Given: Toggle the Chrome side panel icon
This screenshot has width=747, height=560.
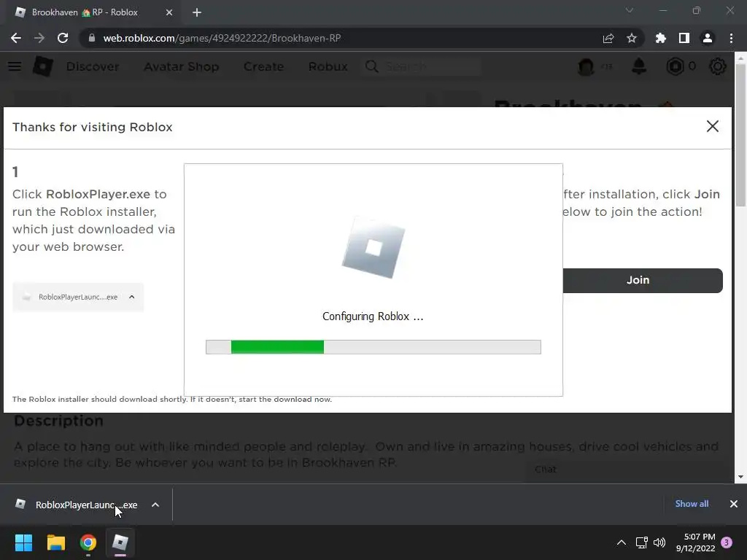Looking at the screenshot, I should click(684, 38).
